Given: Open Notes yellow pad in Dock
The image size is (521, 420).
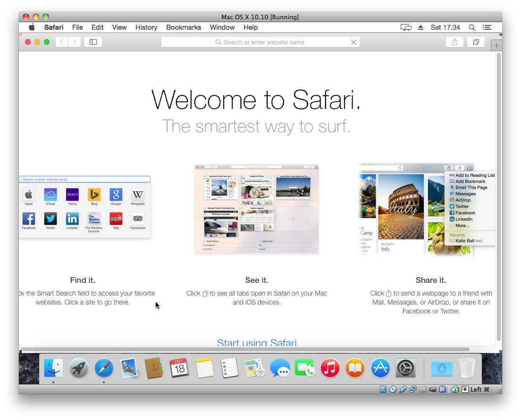Looking at the screenshot, I should pos(204,368).
